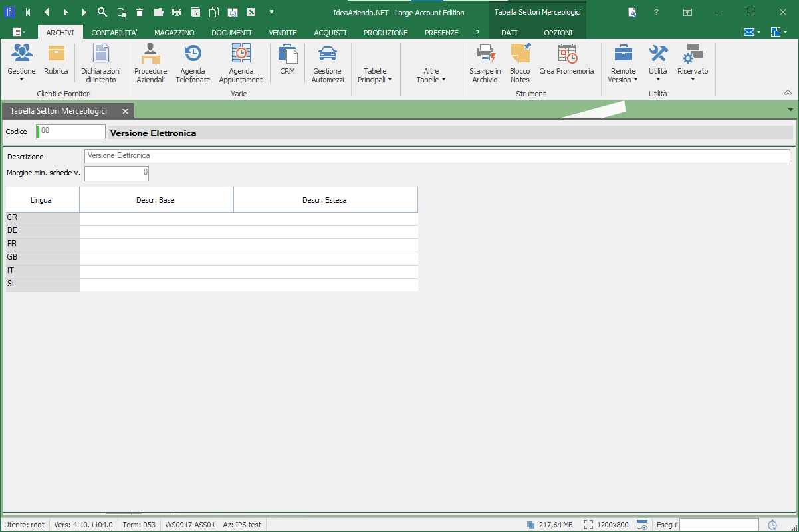Switch to the DATI contextual tab
This screenshot has width=799, height=532.
coord(509,32)
